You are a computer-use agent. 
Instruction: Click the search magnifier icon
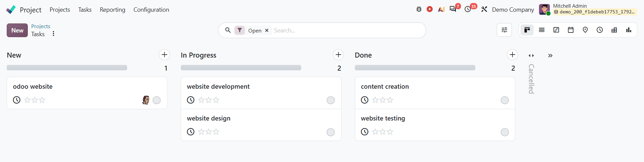(x=228, y=30)
